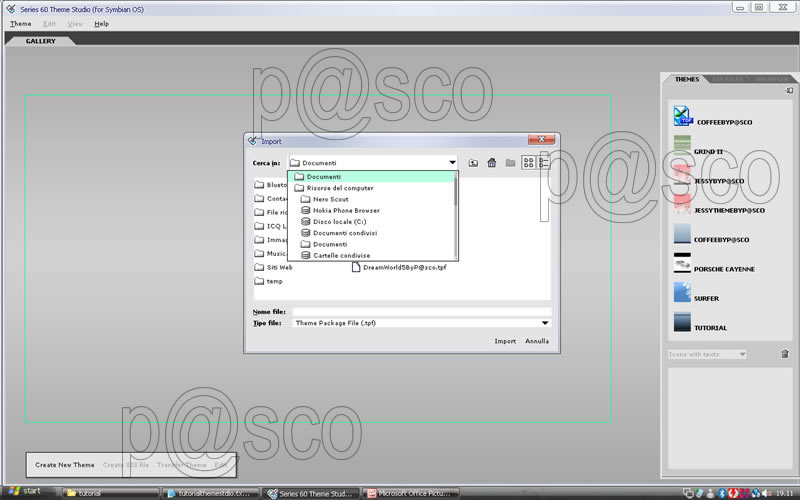The width and height of the screenshot is (800, 500).
Task: Open tutorial folder in taskbar
Action: point(111,493)
